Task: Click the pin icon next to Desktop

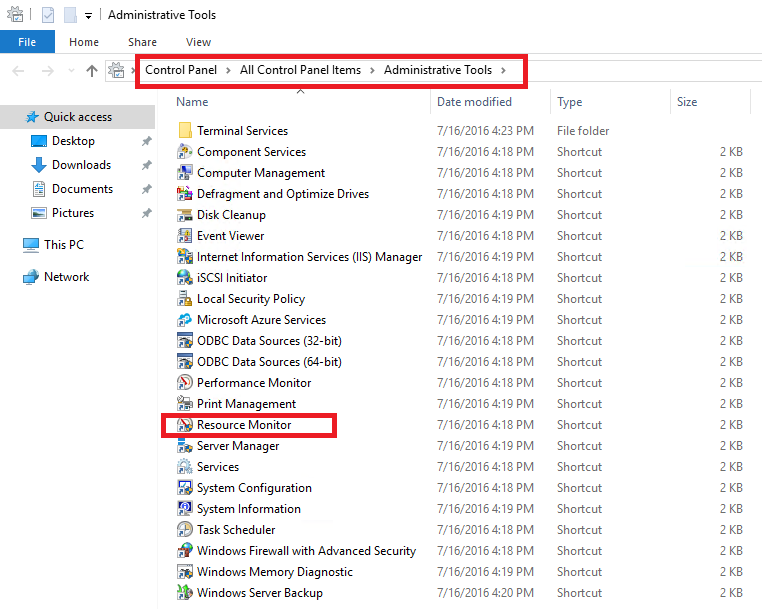Action: click(x=146, y=141)
